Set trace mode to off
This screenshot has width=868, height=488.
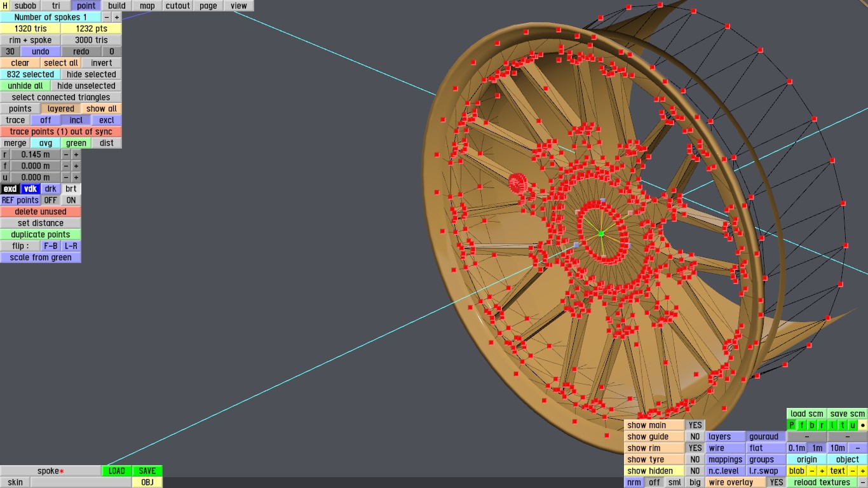pyautogui.click(x=46, y=120)
